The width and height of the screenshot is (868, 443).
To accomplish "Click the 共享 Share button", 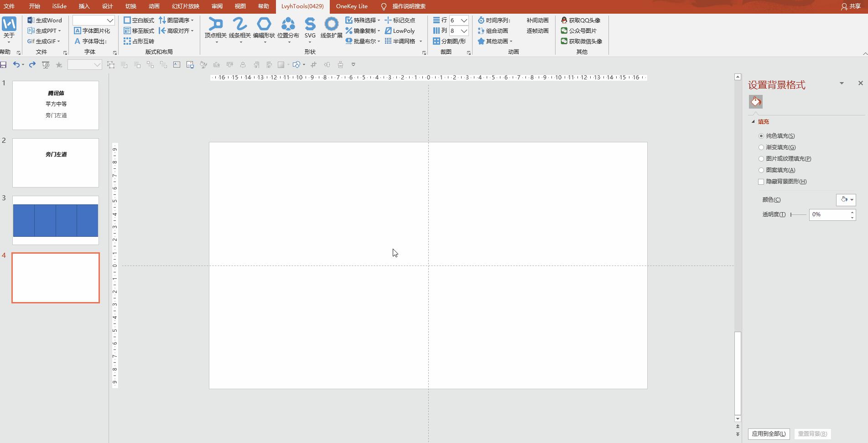I will [x=851, y=6].
